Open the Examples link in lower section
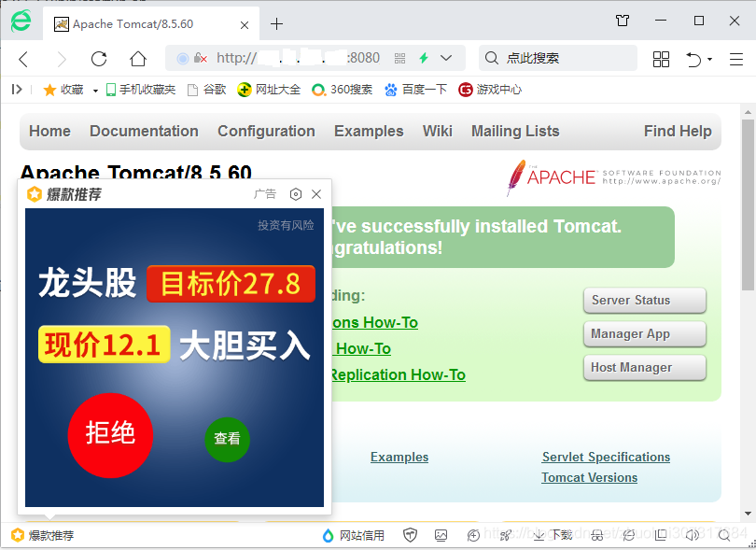This screenshot has height=550, width=756. [x=399, y=457]
